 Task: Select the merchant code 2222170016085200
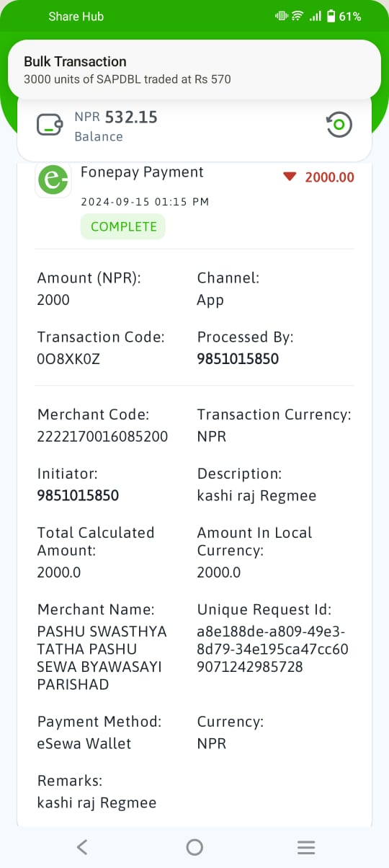click(x=102, y=436)
